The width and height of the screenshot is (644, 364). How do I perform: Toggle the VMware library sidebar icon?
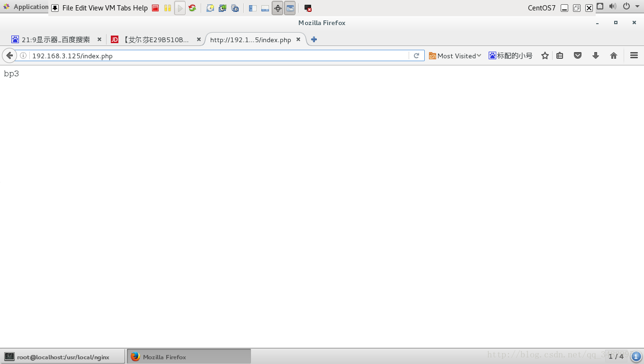point(253,8)
